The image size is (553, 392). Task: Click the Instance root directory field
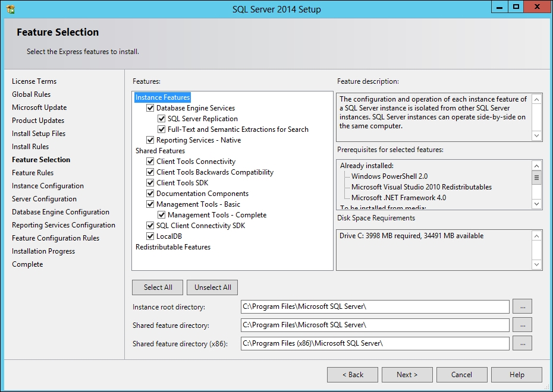[x=375, y=306]
